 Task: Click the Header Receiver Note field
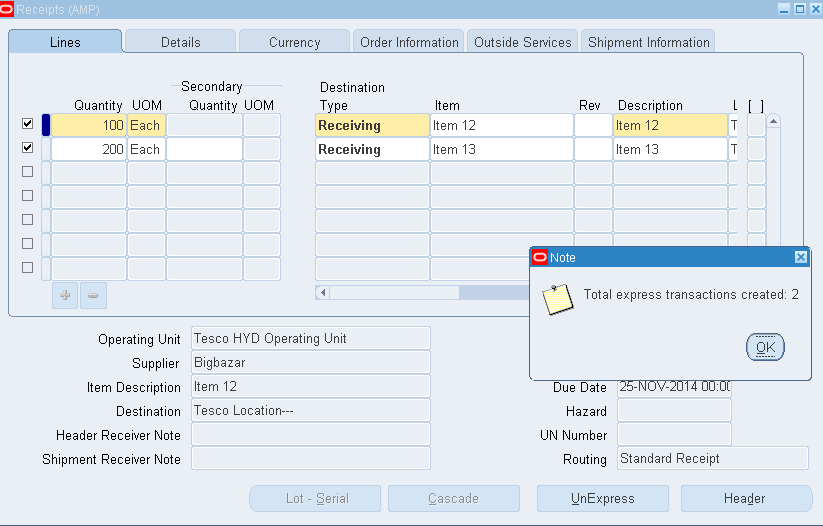(311, 435)
